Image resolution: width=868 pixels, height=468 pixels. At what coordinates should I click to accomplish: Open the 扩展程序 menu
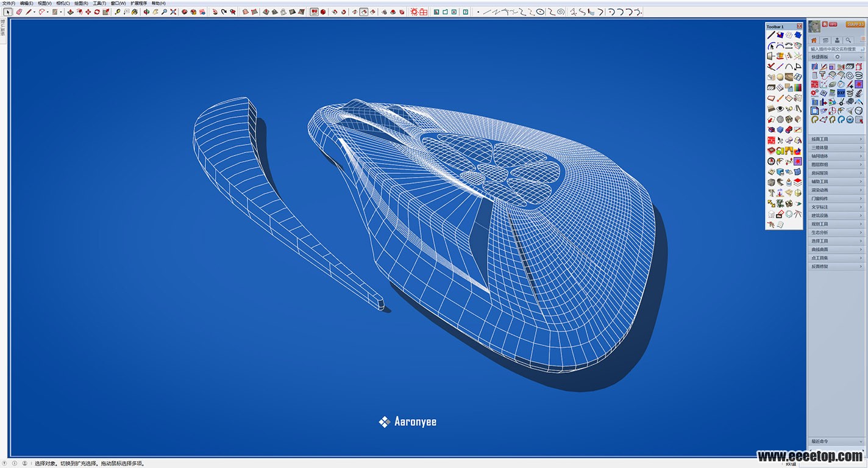139,3
